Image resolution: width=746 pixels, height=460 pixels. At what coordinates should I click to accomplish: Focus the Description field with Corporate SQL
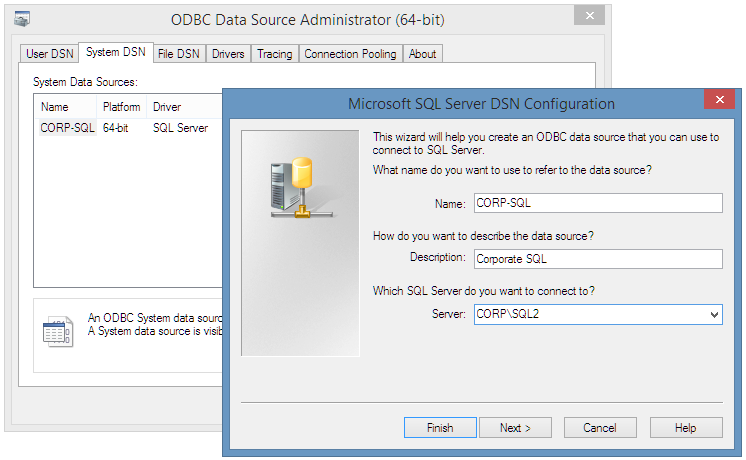(596, 259)
